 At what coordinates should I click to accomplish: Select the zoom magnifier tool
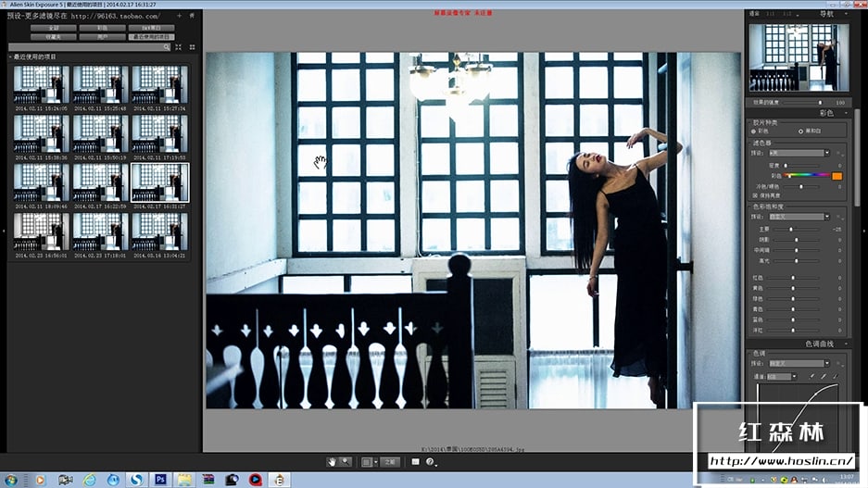point(345,461)
